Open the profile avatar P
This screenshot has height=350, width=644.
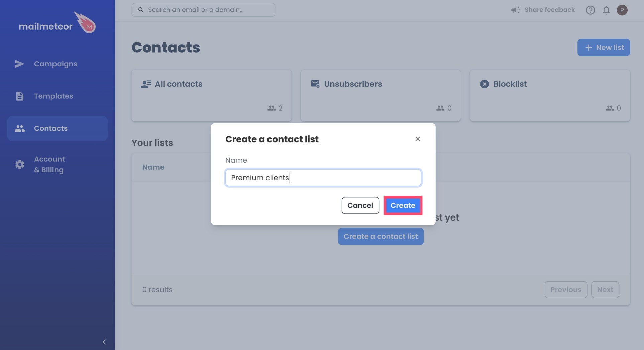[622, 10]
